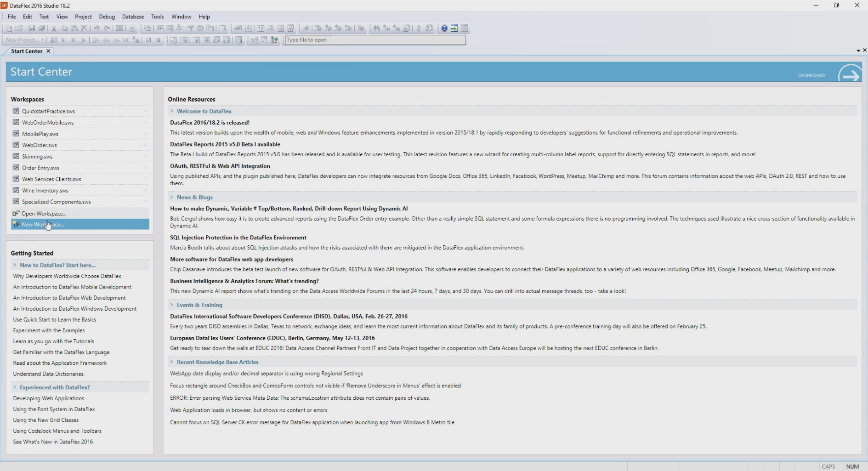
Task: Click the Type file to open field
Action: point(374,40)
